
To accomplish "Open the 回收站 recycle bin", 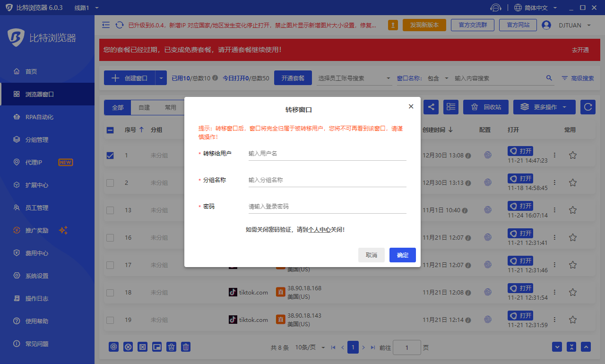I will [486, 107].
